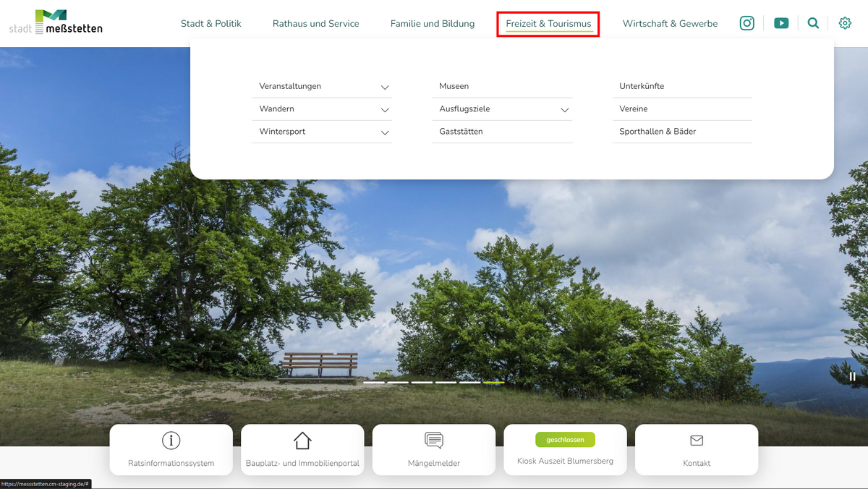The height and width of the screenshot is (489, 868).
Task: Open the Instagram icon link
Action: coord(747,23)
